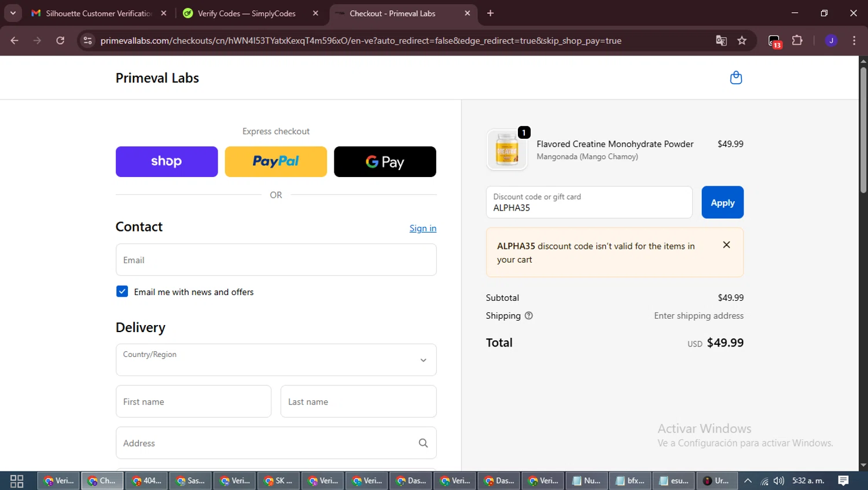Click the First name field
868x490 pixels.
coord(193,401)
